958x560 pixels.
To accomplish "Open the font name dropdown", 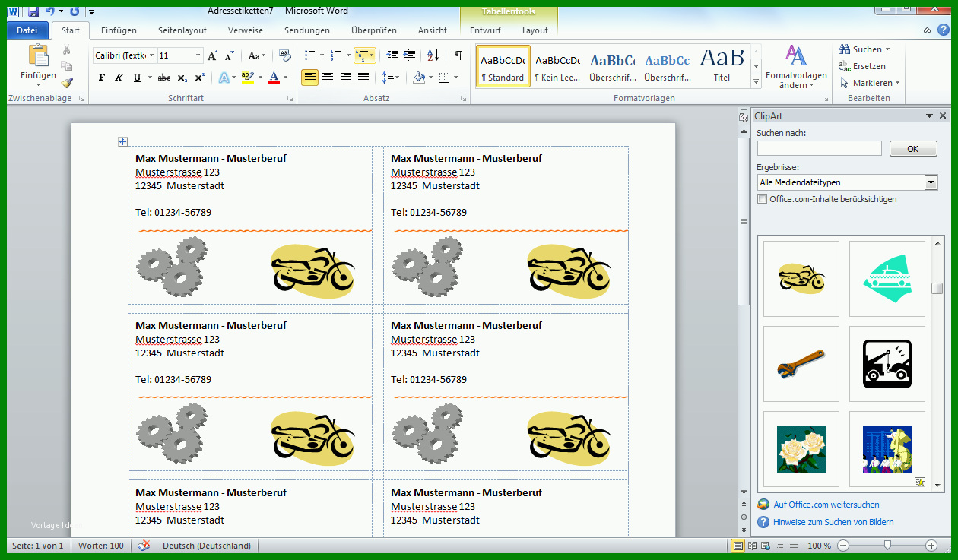I will click(152, 55).
